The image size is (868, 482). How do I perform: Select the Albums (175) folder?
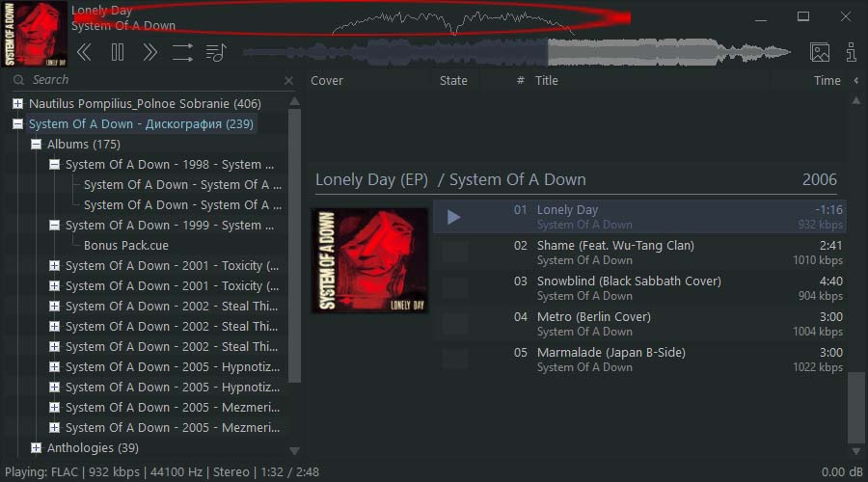[84, 145]
